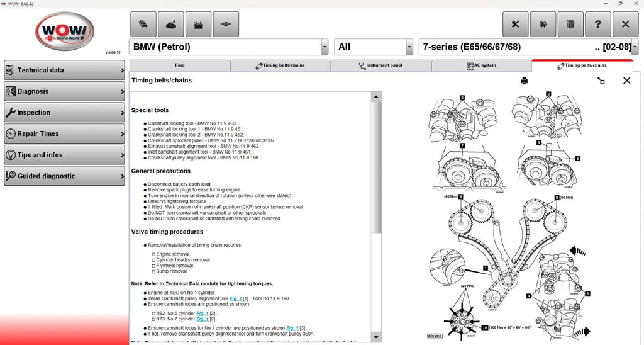The image size is (644, 345).
Task: Click 'Crankshaft sprocket puller' list item
Action: (211, 140)
